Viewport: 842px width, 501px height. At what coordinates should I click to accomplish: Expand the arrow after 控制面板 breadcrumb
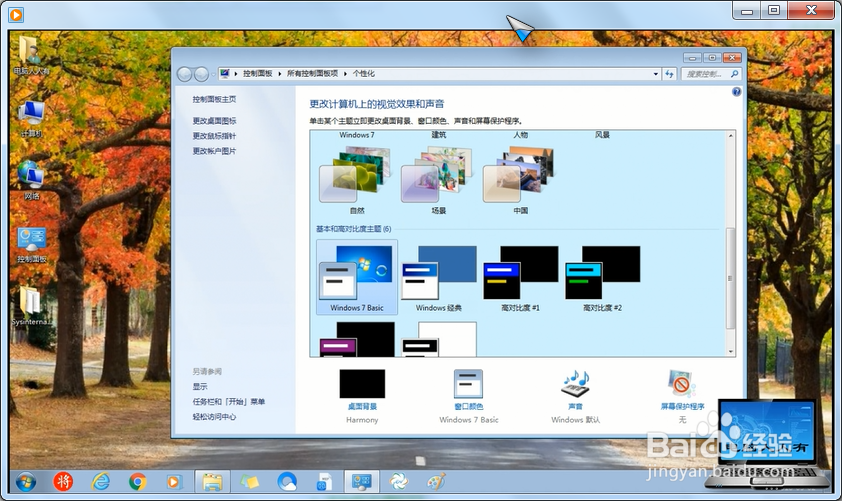280,74
